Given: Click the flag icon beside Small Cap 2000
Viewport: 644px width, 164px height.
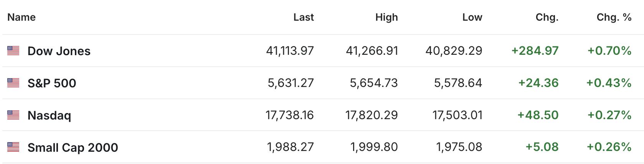Looking at the screenshot, I should point(13,147).
